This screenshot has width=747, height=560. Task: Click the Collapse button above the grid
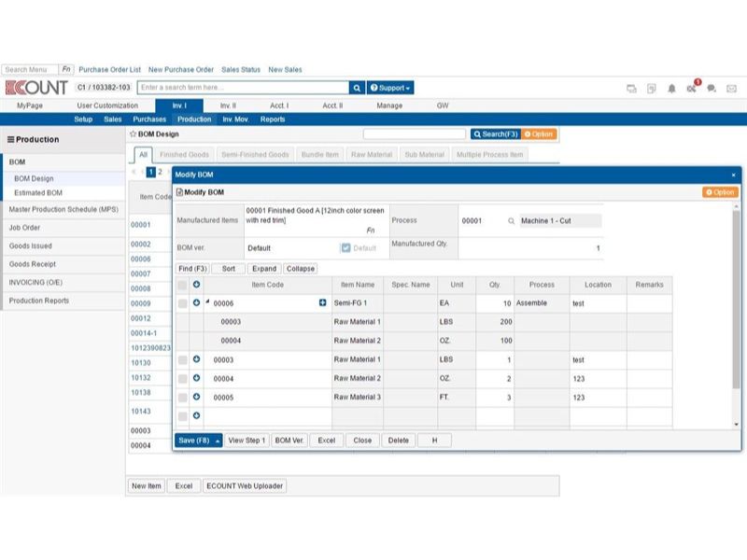pyautogui.click(x=301, y=269)
